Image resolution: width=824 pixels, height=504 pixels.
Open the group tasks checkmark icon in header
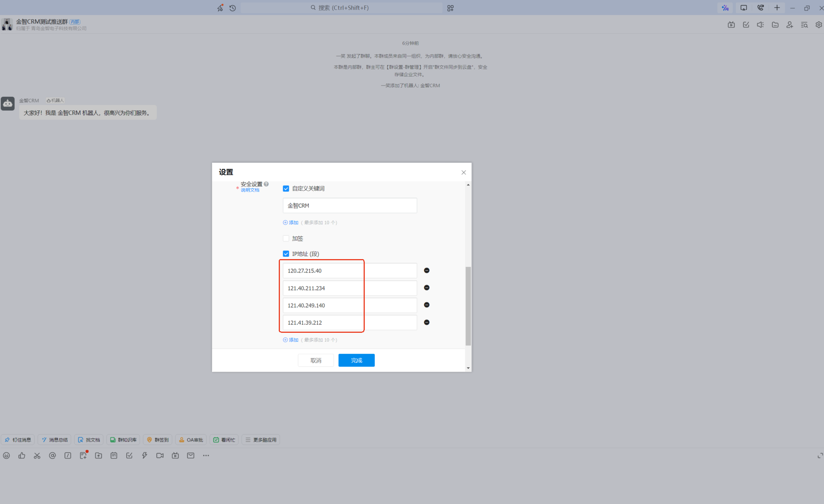coord(746,25)
